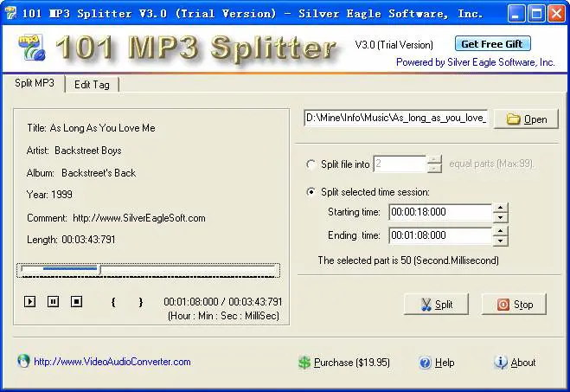
Task: Minimize the 101 MP3 Splitter window
Action: coord(516,14)
